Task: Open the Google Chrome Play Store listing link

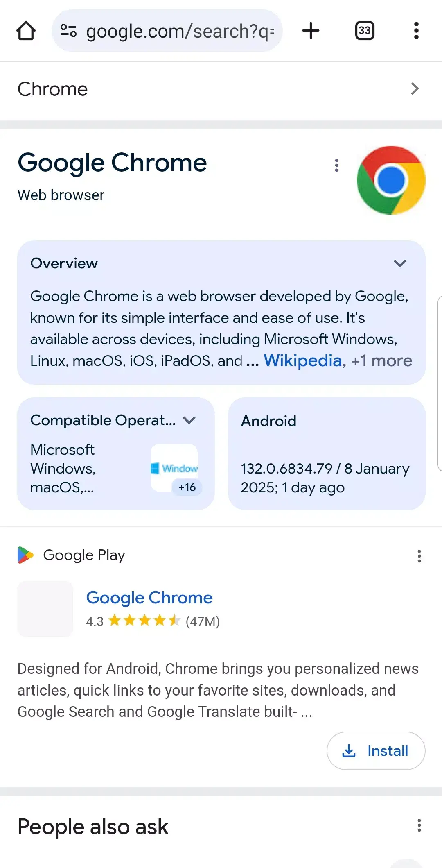Action: pyautogui.click(x=149, y=598)
